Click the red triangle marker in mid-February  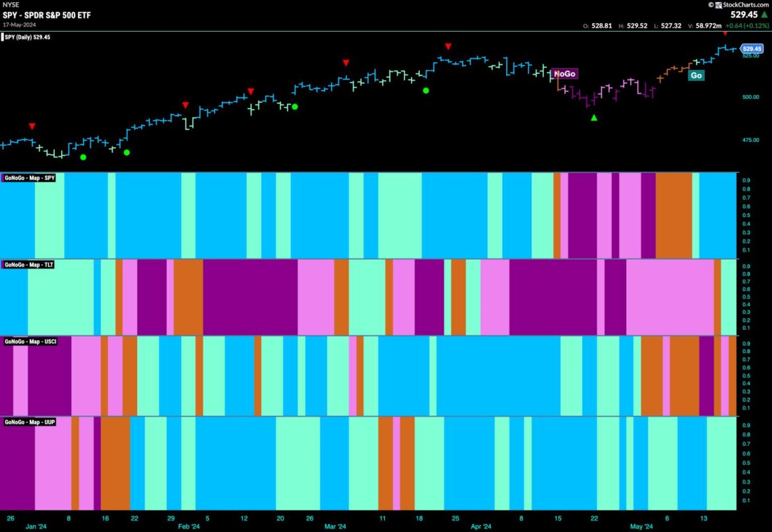(251, 91)
